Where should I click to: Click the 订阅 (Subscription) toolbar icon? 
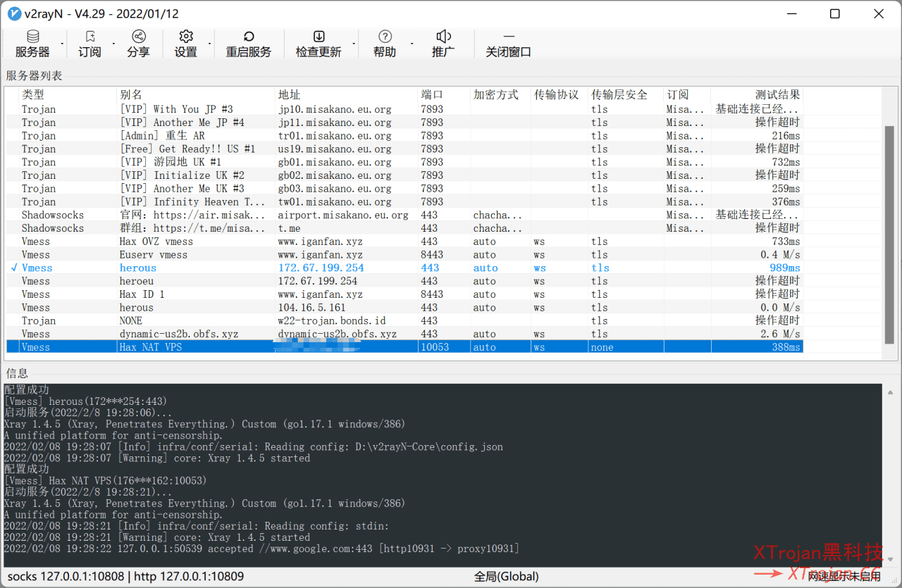tap(89, 44)
